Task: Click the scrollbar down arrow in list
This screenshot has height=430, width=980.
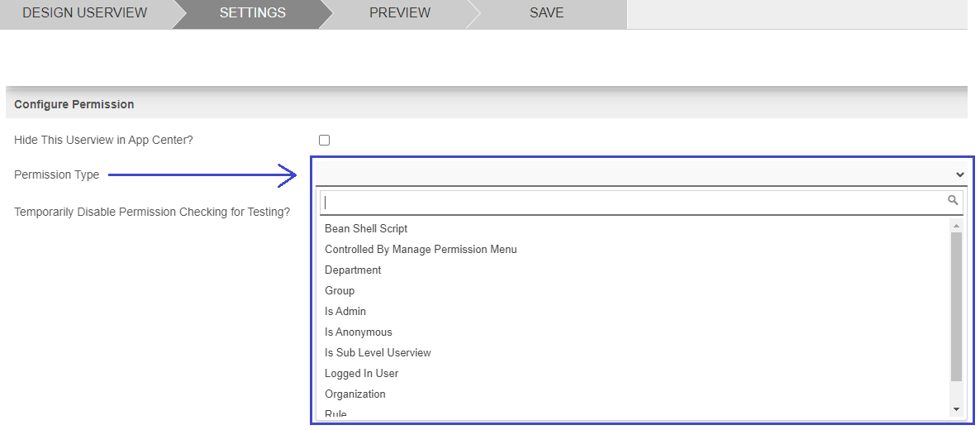Action: (x=956, y=409)
